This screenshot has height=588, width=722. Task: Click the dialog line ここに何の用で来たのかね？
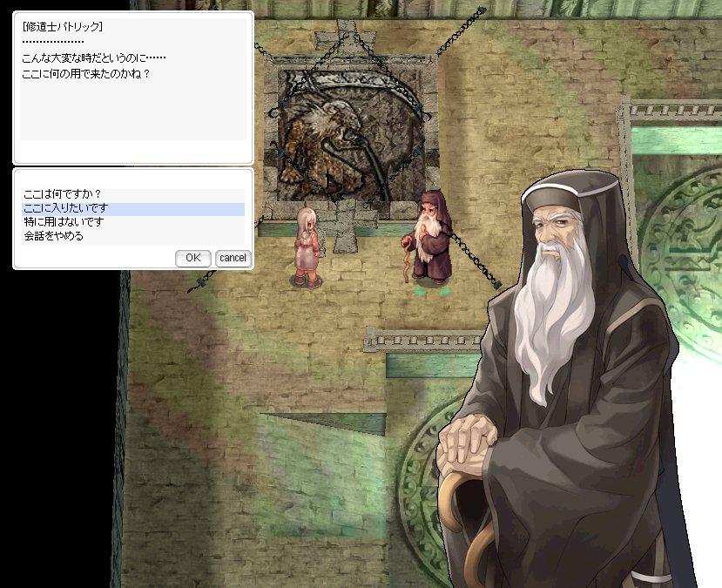click(86, 74)
